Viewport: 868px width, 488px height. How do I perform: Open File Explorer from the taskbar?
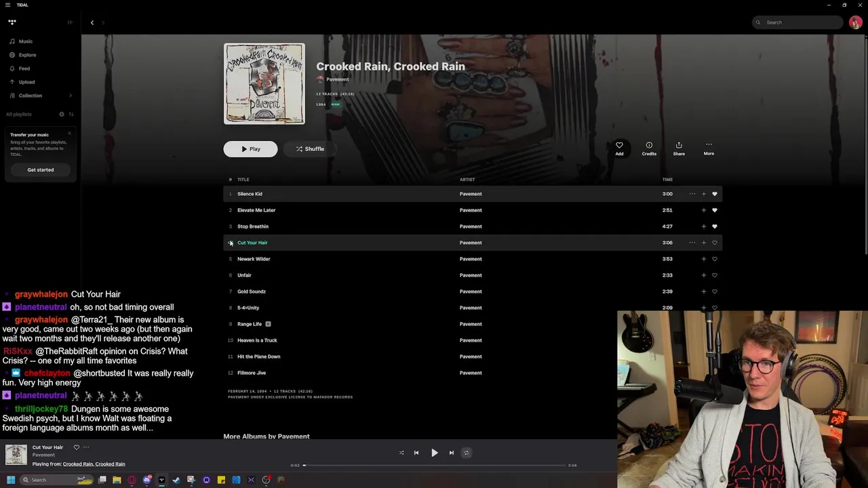[x=117, y=480]
